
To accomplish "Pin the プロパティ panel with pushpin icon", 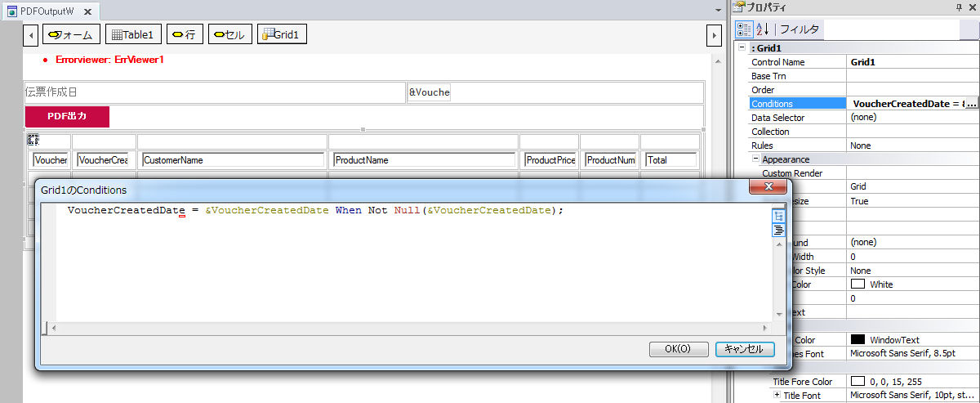I will pos(959,7).
